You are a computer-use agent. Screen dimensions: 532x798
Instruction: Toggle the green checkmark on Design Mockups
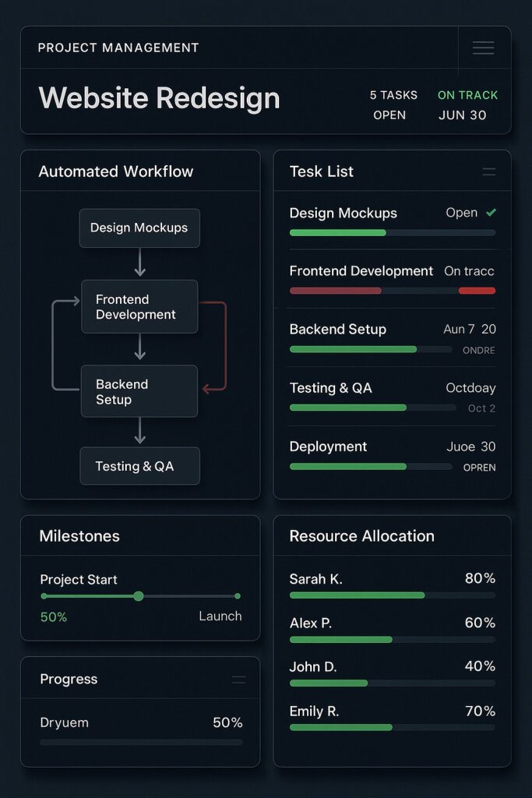pos(491,213)
